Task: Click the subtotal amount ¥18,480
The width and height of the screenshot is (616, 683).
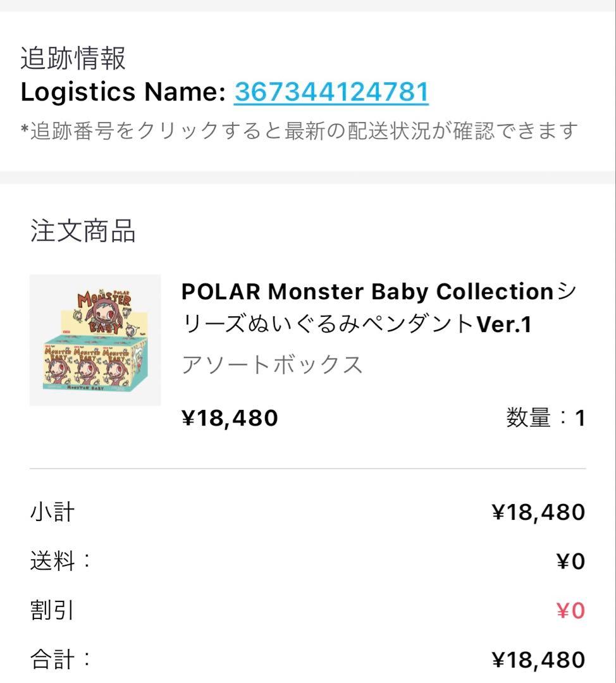Action: coord(539,510)
